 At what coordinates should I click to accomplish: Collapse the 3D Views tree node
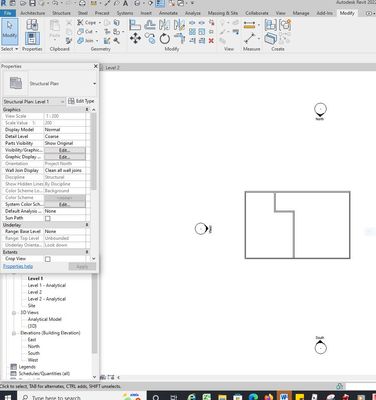tap(14, 313)
